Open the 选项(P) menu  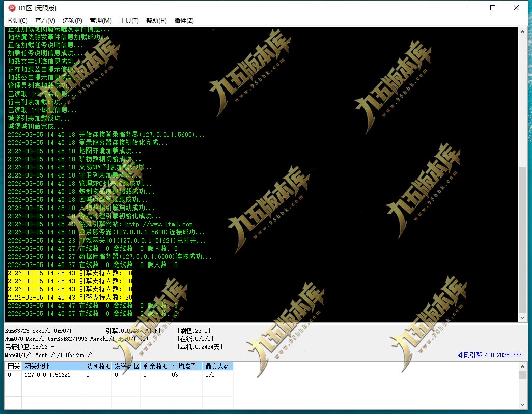[72, 21]
